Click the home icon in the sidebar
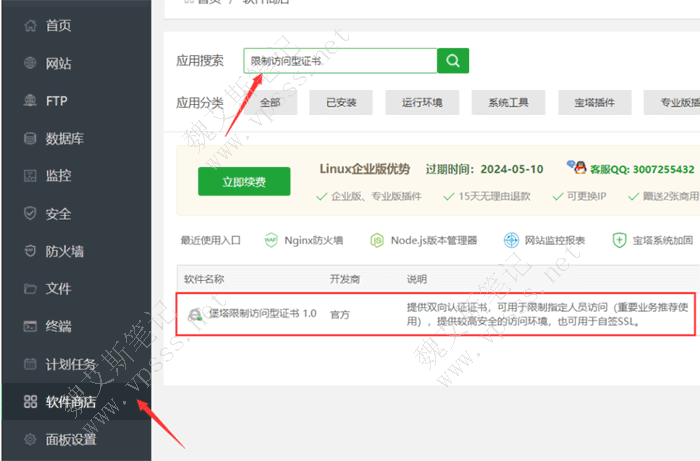Image resolution: width=700 pixels, height=461 pixels. 30,25
